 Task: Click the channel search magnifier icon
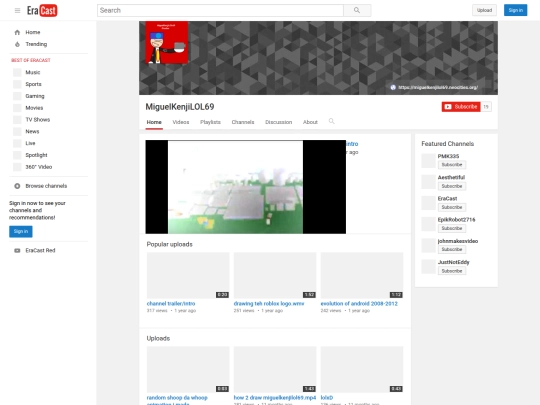[331, 121]
